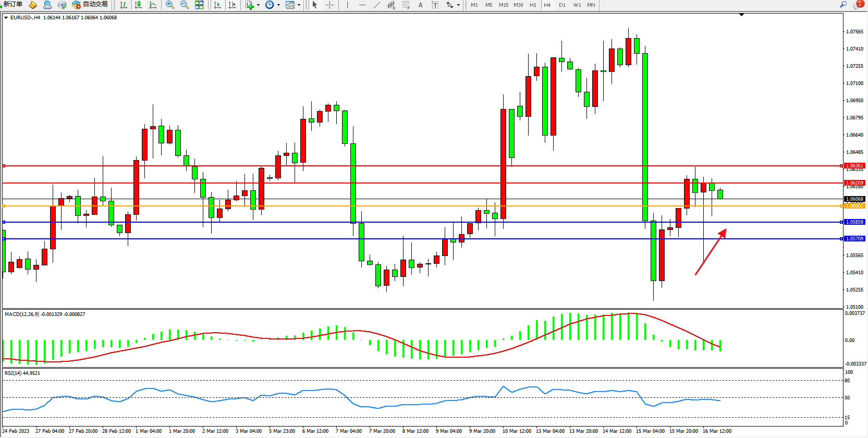This screenshot has height=438, width=868.
Task: Switch to the H1 timeframe
Action: point(533,5)
